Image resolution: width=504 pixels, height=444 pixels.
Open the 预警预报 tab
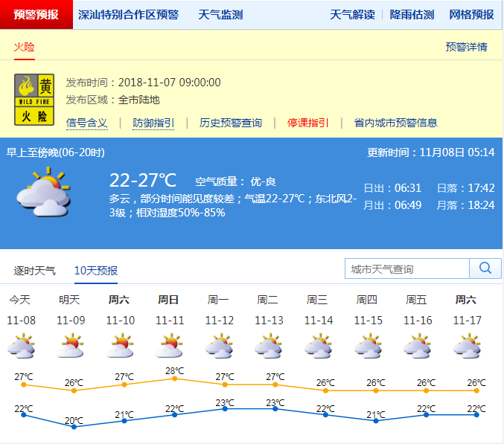(36, 14)
